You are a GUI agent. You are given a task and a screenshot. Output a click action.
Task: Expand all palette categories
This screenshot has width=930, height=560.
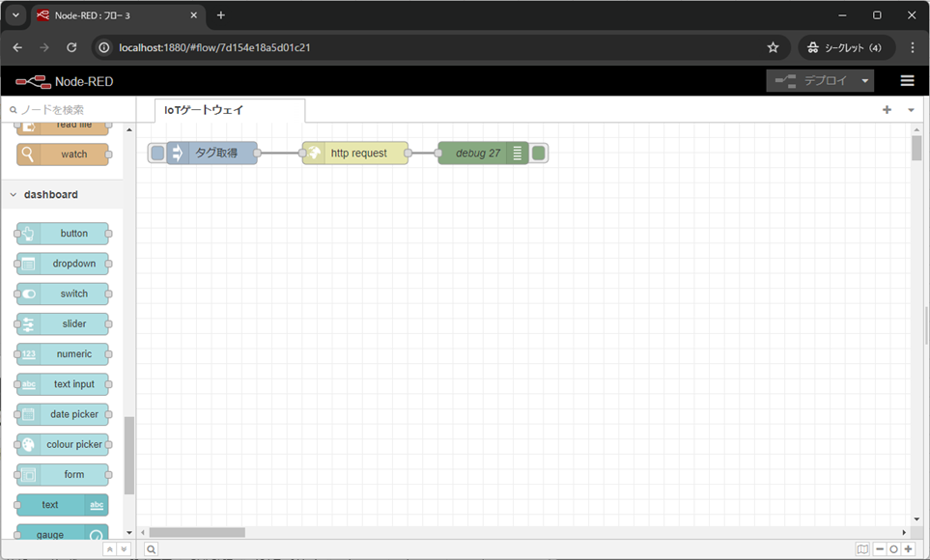124,549
